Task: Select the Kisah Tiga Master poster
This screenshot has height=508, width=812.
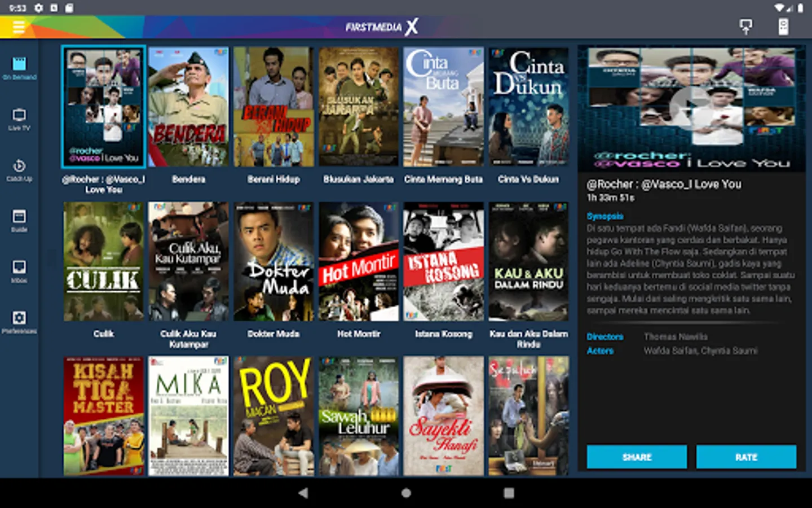Action: click(103, 416)
